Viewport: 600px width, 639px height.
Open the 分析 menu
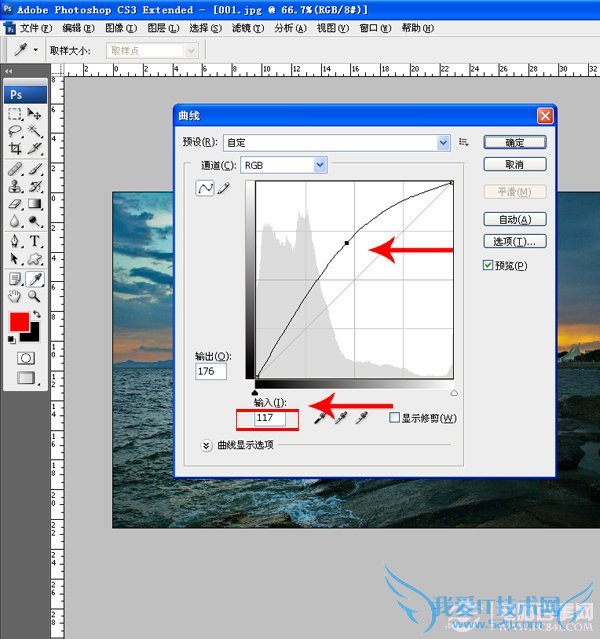(290, 28)
